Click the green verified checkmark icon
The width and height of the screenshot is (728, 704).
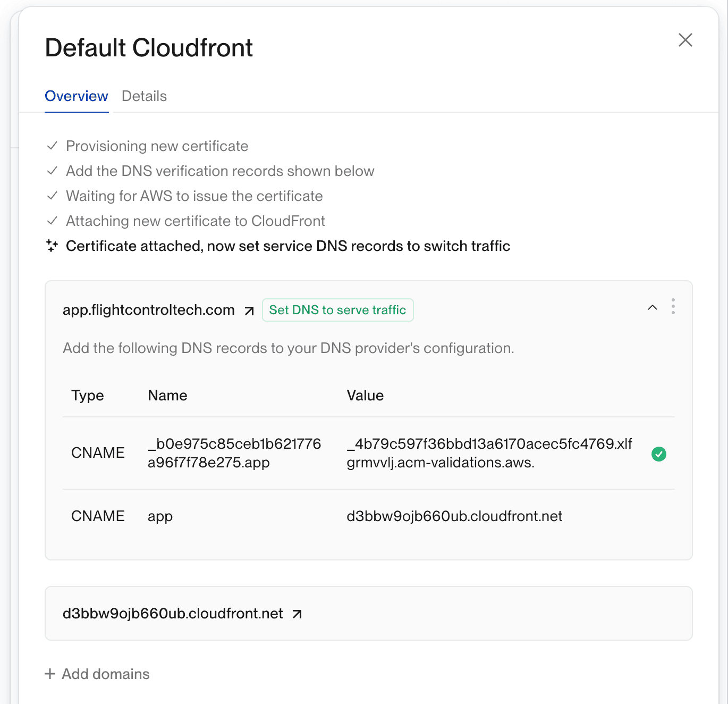(x=659, y=454)
